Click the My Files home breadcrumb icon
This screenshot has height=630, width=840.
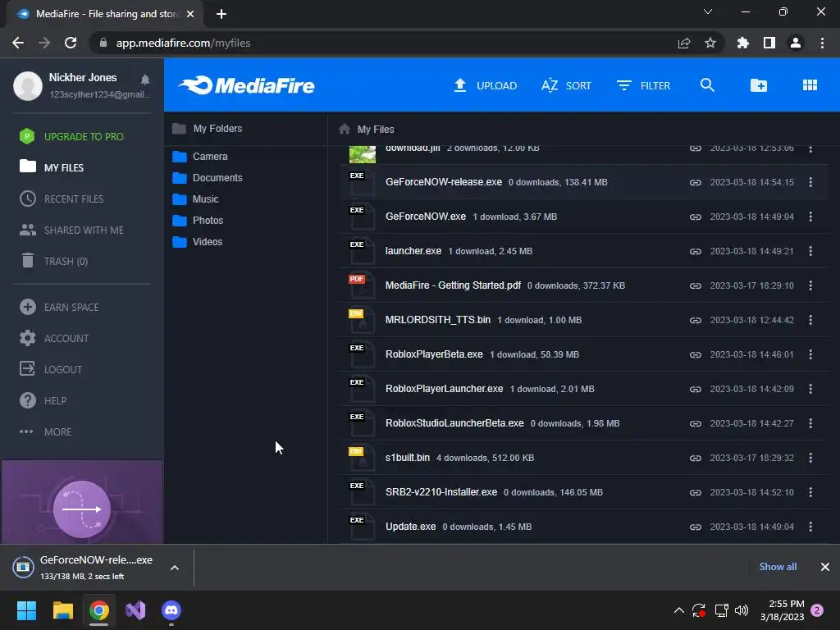(x=345, y=129)
